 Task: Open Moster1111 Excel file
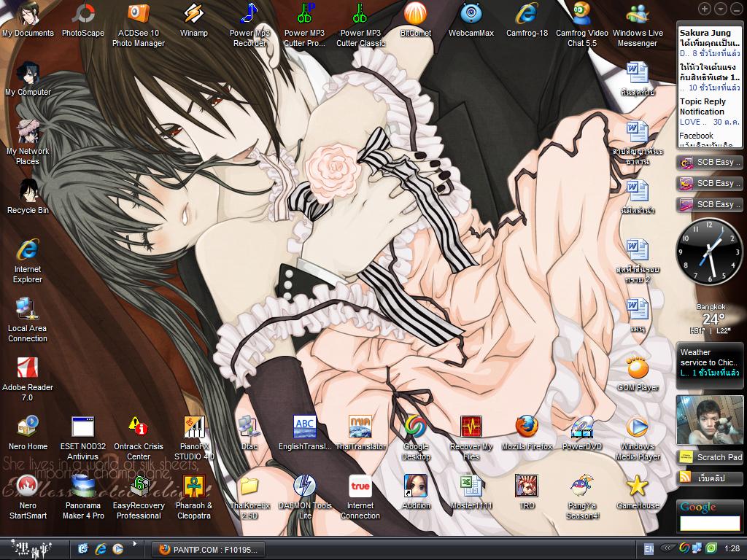pos(471,492)
